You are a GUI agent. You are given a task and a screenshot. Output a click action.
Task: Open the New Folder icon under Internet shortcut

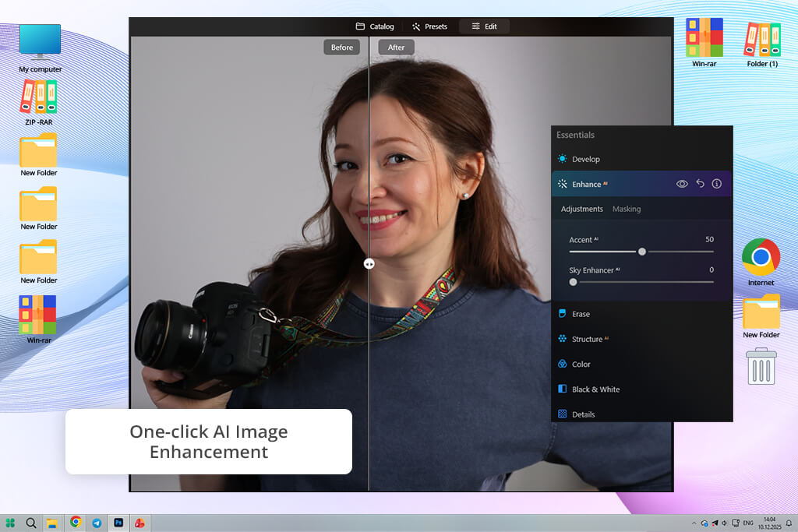click(761, 315)
